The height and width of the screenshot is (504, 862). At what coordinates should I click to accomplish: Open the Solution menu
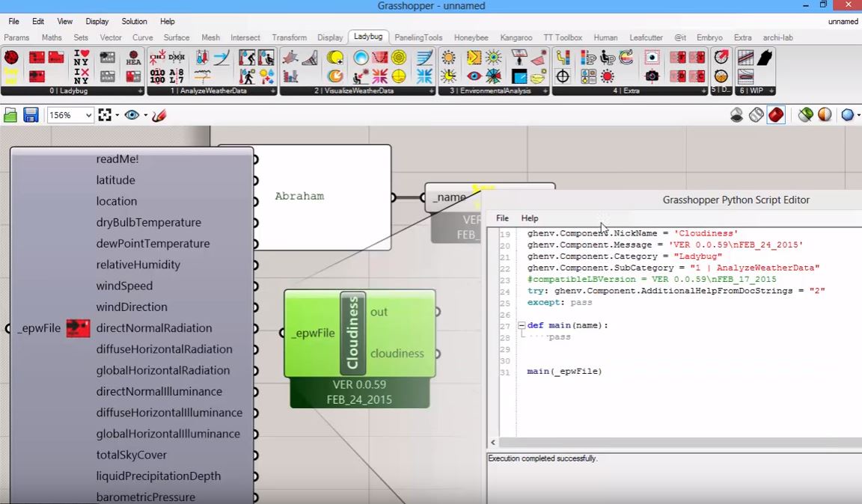135,21
